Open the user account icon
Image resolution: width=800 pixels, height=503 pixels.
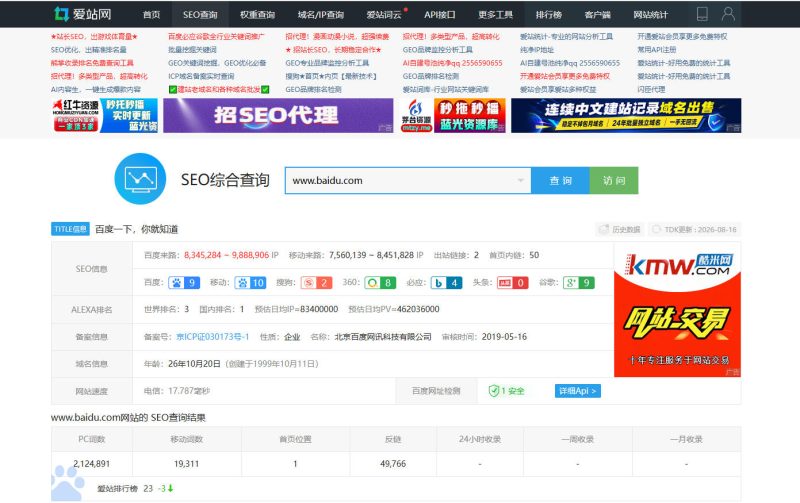pos(728,14)
